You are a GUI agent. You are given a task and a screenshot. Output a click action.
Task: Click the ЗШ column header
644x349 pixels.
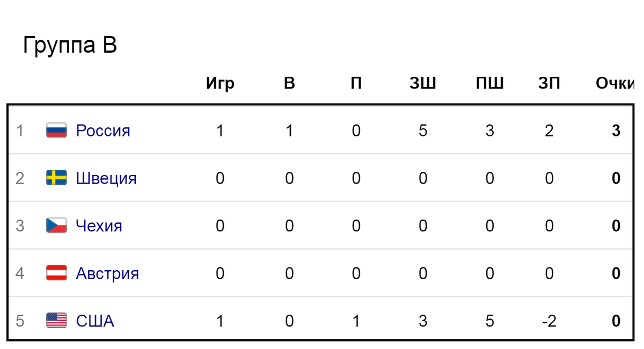click(423, 83)
